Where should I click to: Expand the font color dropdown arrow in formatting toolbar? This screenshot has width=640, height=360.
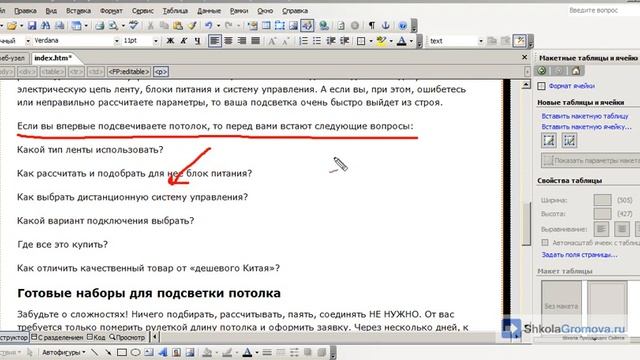(x=411, y=41)
